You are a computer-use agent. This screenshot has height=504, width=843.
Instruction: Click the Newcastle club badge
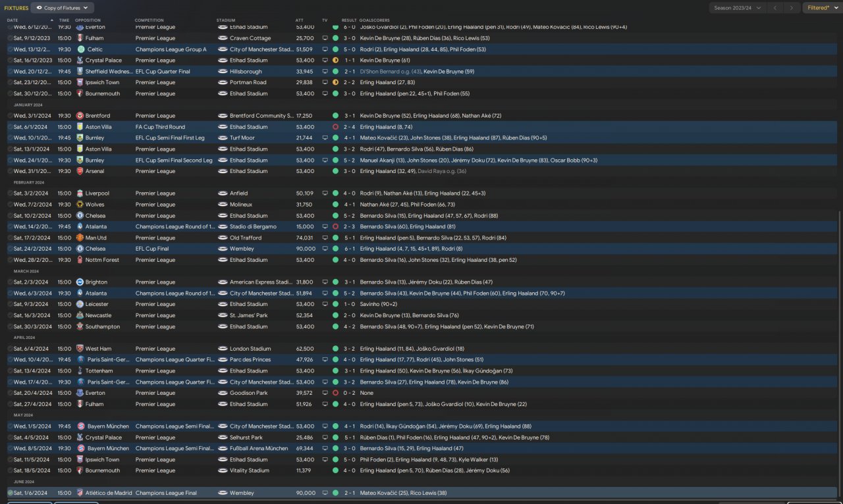pyautogui.click(x=80, y=315)
